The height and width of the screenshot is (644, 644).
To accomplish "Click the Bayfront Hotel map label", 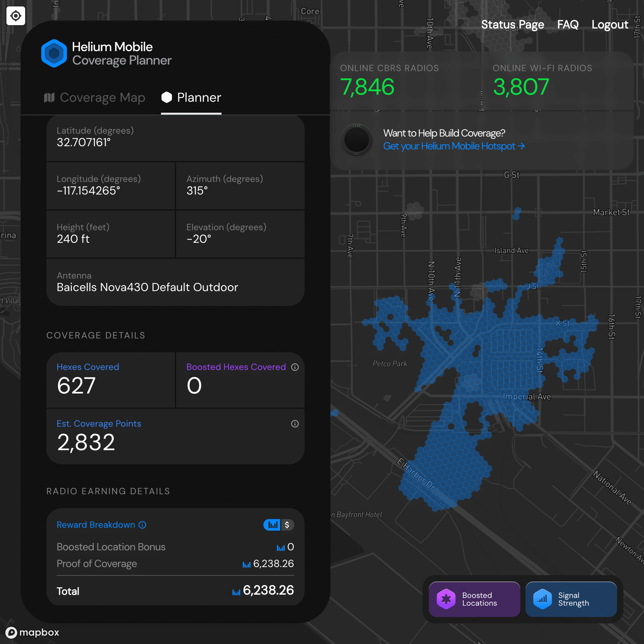I will click(x=356, y=515).
